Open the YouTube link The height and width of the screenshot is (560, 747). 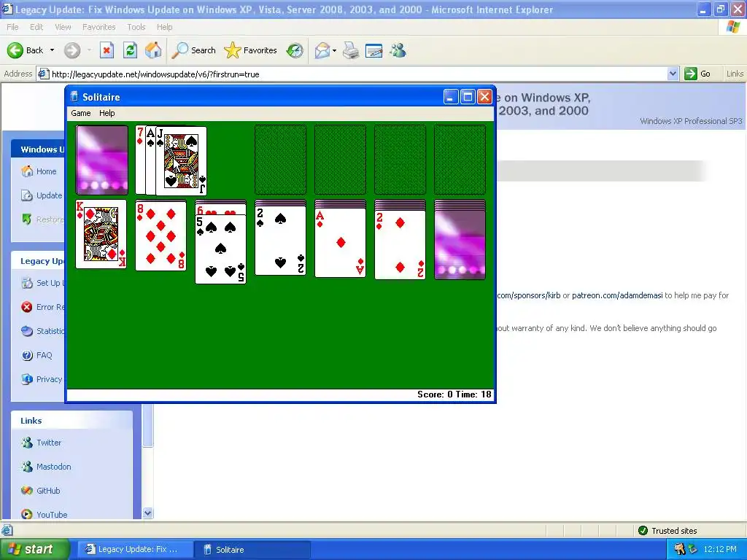pos(44,514)
